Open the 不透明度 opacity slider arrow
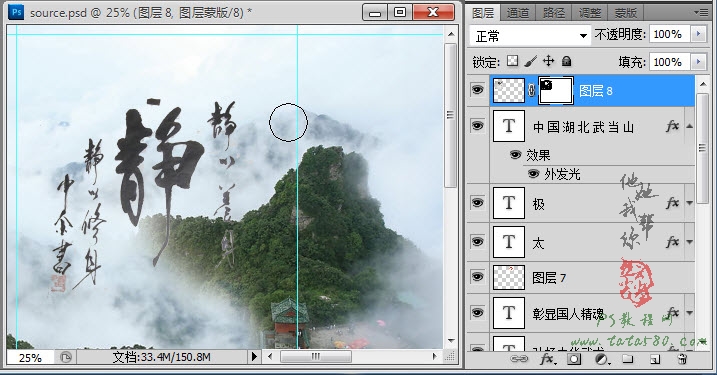Viewport: 717px width, 375px height. pyautogui.click(x=698, y=34)
